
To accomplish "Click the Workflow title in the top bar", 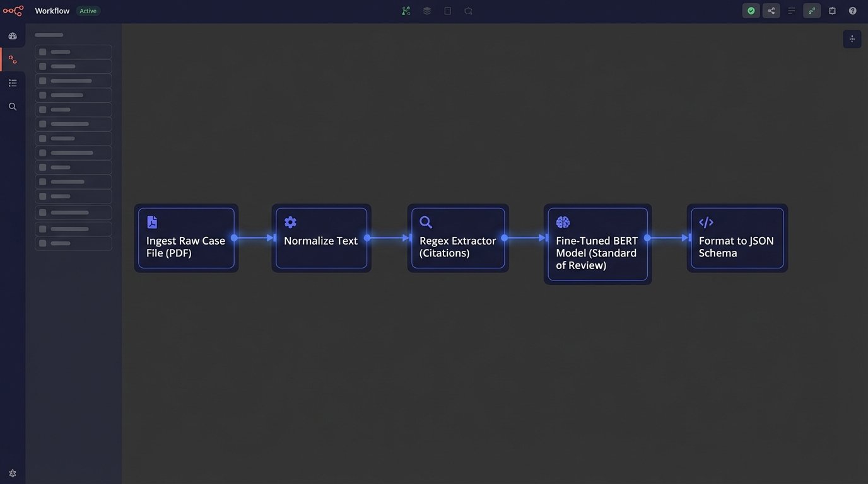I will coord(52,10).
